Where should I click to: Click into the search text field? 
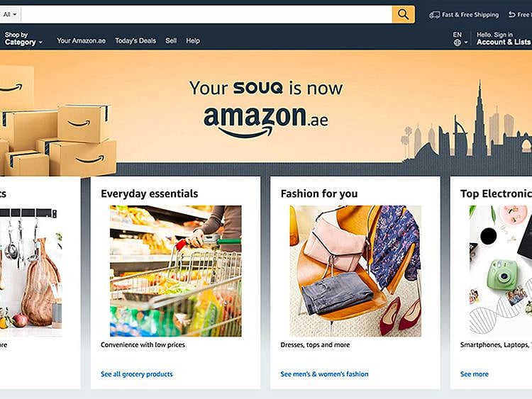click(206, 14)
